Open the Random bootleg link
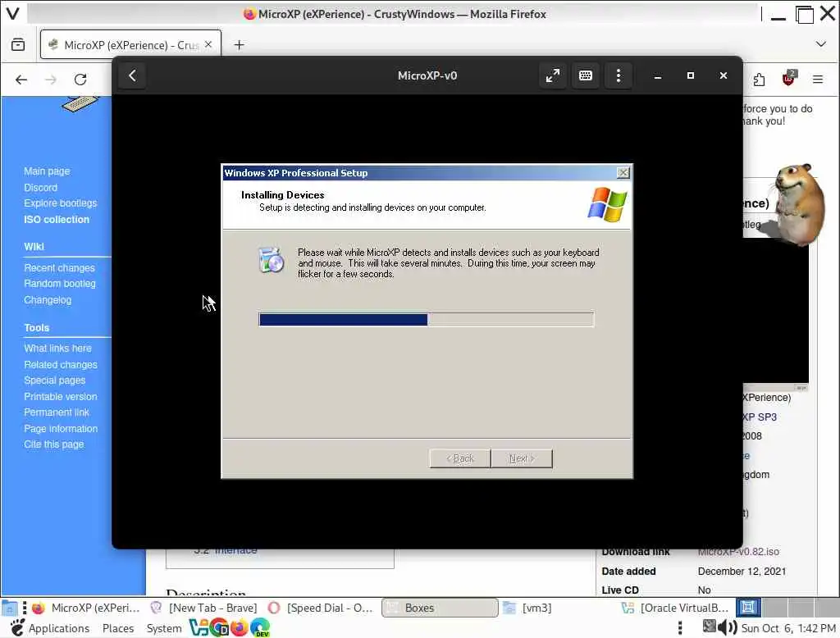840x638 pixels. point(59,284)
